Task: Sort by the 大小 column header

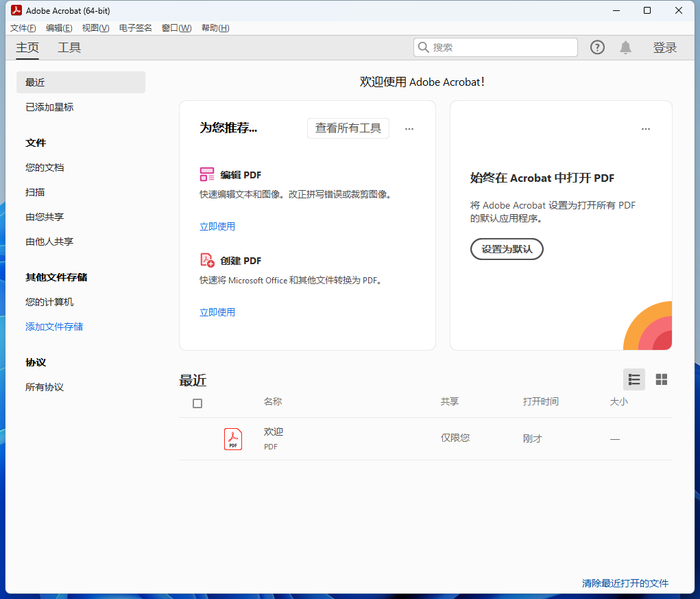Action: (618, 401)
